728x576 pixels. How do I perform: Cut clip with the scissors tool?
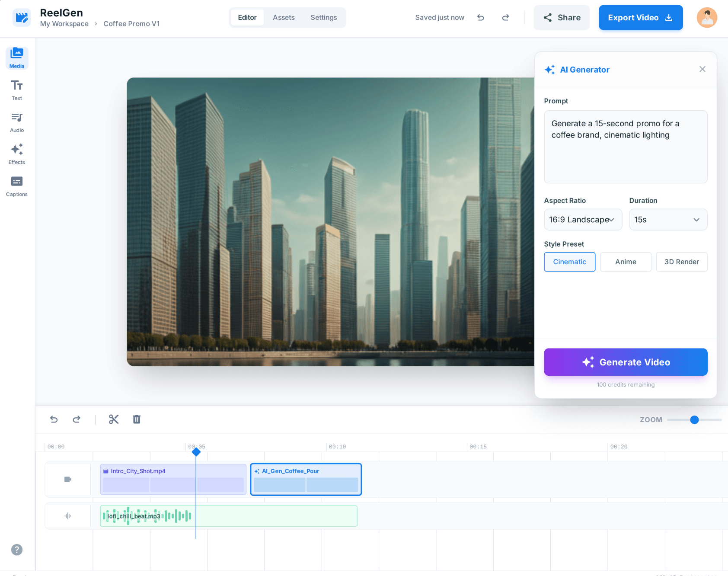(114, 419)
